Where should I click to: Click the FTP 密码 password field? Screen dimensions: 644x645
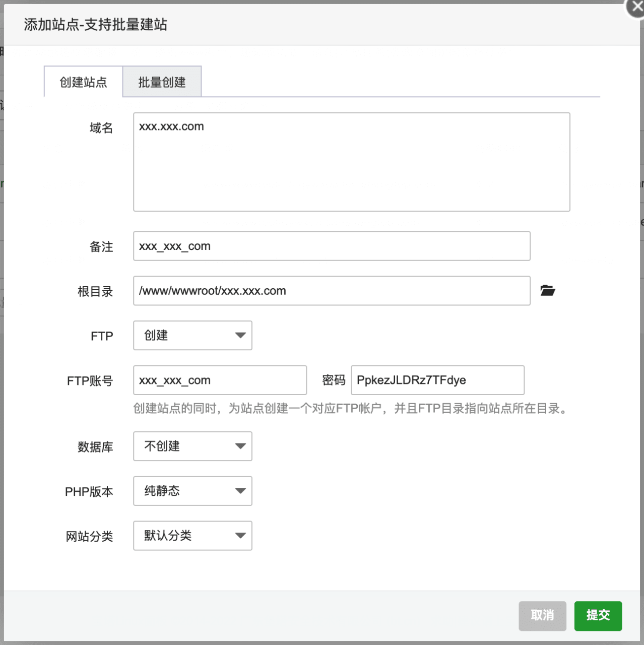point(437,380)
